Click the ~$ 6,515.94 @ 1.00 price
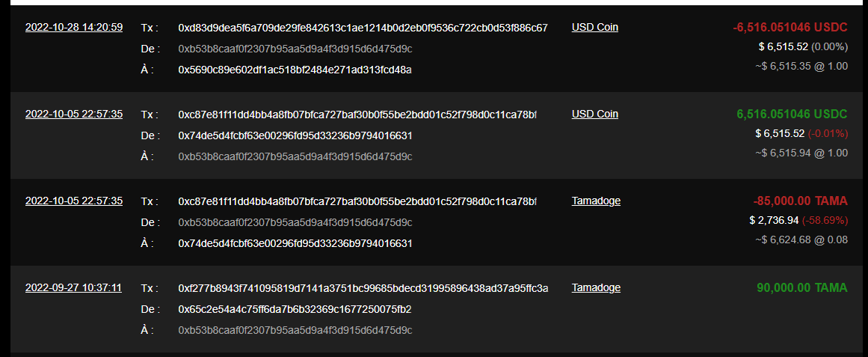 click(x=801, y=153)
